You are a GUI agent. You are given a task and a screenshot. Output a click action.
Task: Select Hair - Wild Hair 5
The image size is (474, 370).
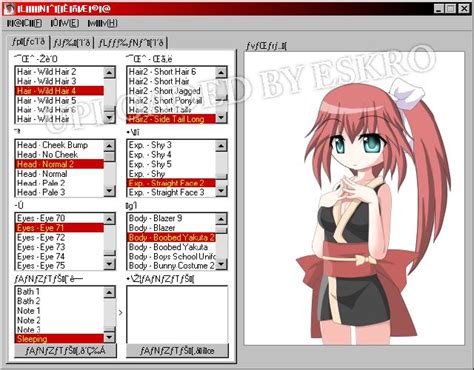60,100
